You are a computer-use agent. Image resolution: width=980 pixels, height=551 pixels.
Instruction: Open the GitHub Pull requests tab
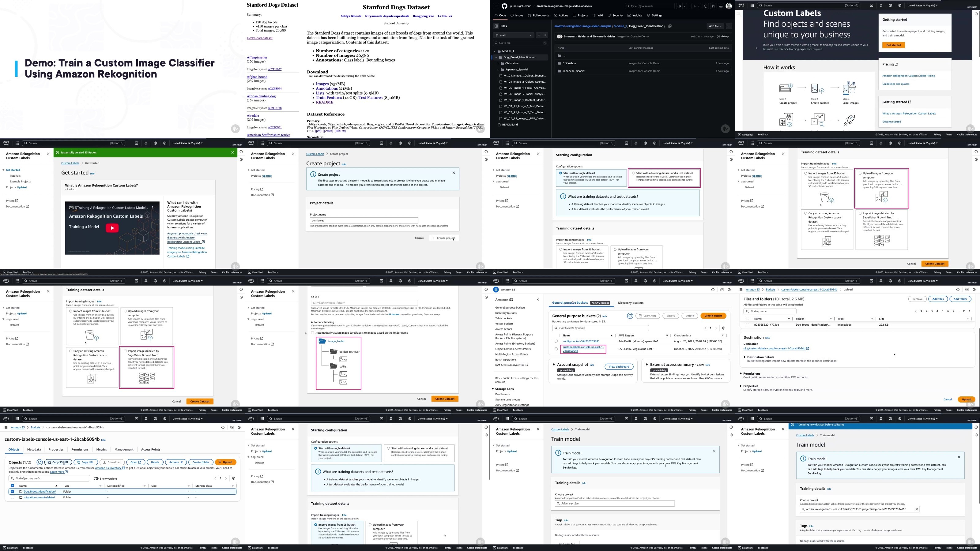538,16
